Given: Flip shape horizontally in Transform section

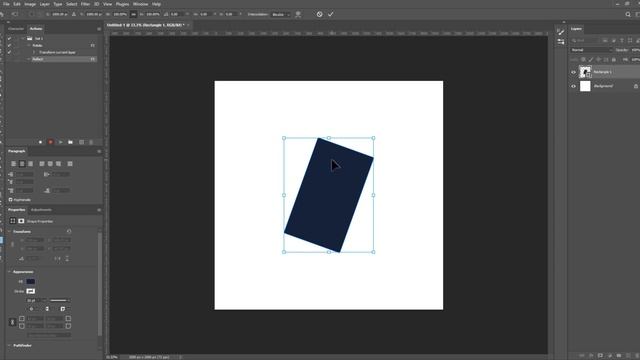Looking at the screenshot, I should (57, 258).
